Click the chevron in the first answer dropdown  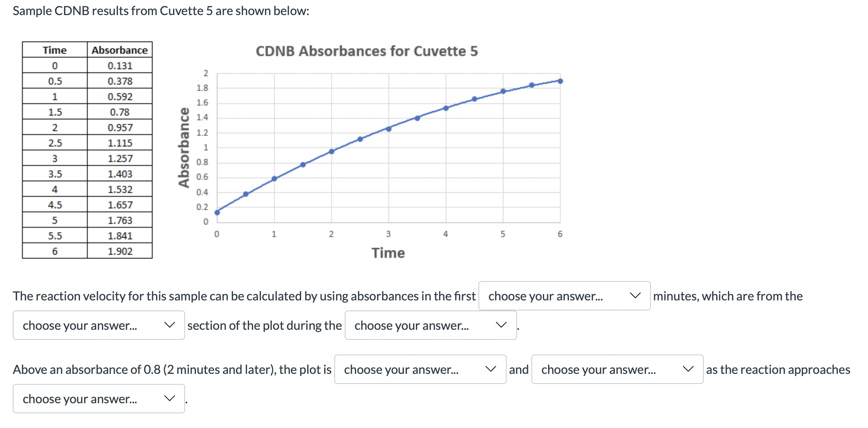click(636, 295)
